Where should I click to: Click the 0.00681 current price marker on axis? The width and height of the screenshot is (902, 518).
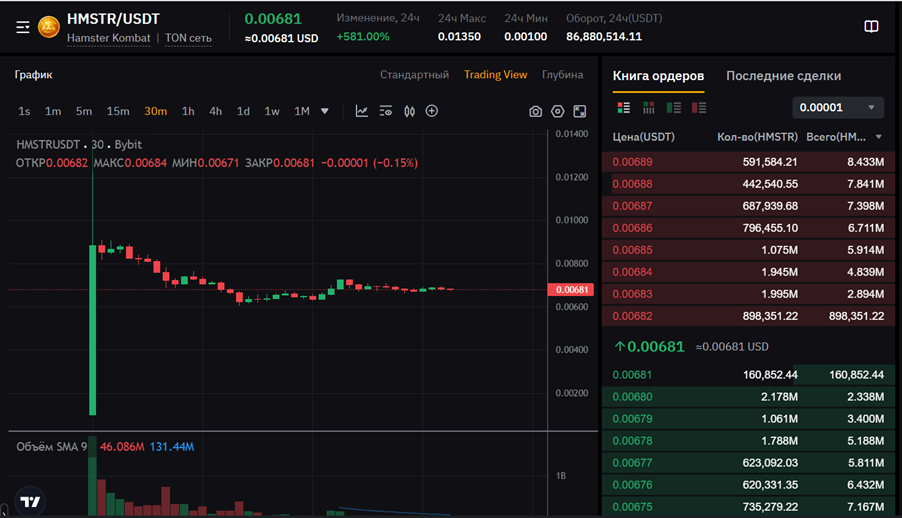[571, 290]
